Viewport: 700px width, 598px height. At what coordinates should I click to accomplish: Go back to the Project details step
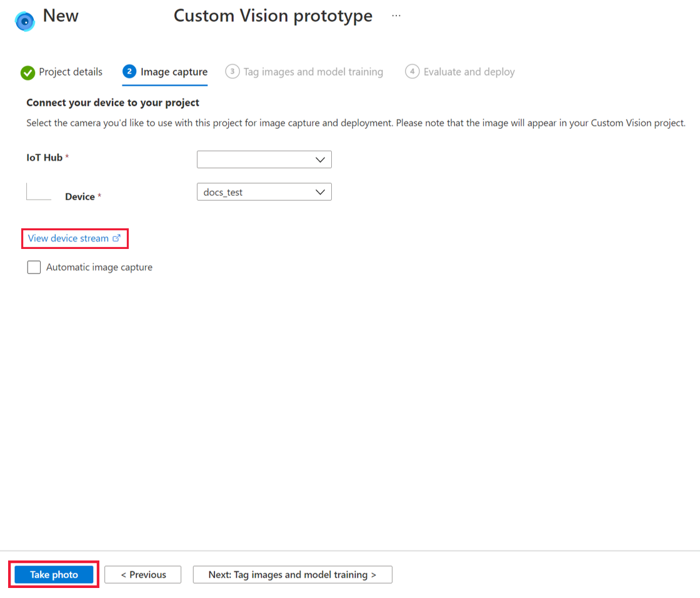point(69,72)
